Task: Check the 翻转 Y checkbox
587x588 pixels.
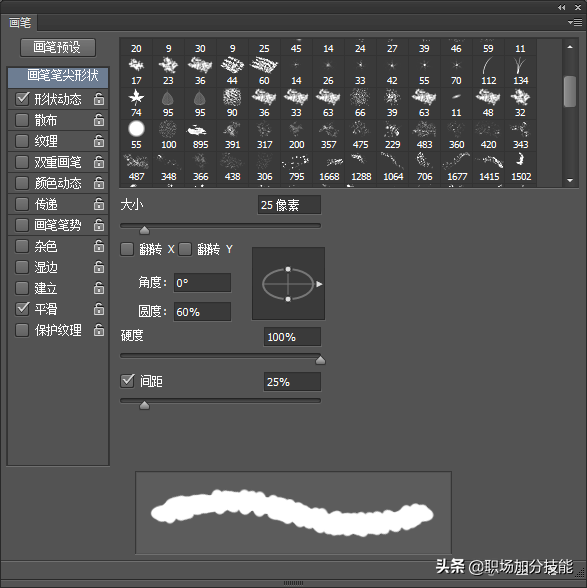Action: point(185,249)
